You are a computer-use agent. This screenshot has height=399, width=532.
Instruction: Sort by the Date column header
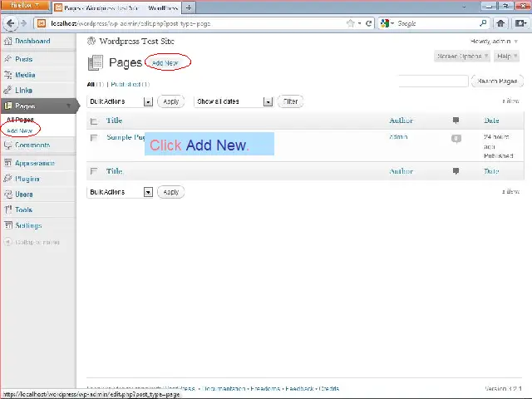point(491,121)
